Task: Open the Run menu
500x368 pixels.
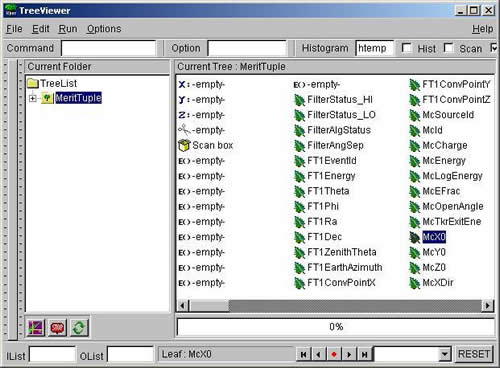Action: pos(68,29)
